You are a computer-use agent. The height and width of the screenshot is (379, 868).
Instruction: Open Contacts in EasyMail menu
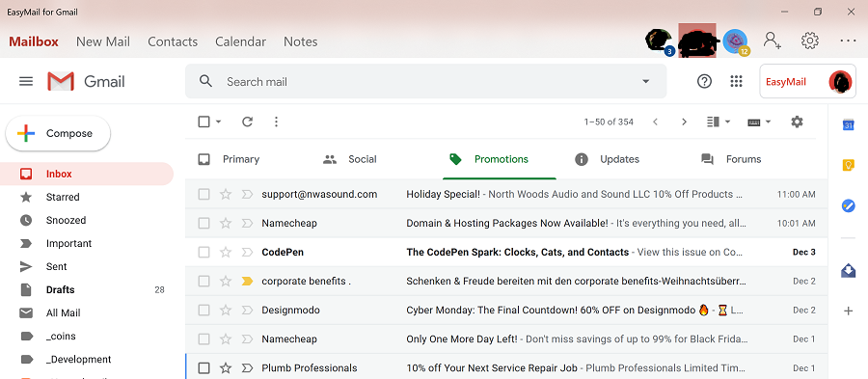173,41
